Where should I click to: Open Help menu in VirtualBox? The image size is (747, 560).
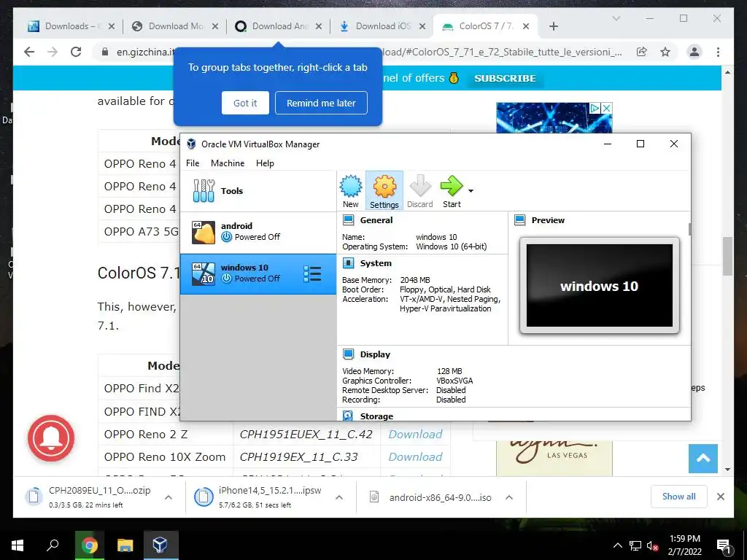(x=265, y=163)
